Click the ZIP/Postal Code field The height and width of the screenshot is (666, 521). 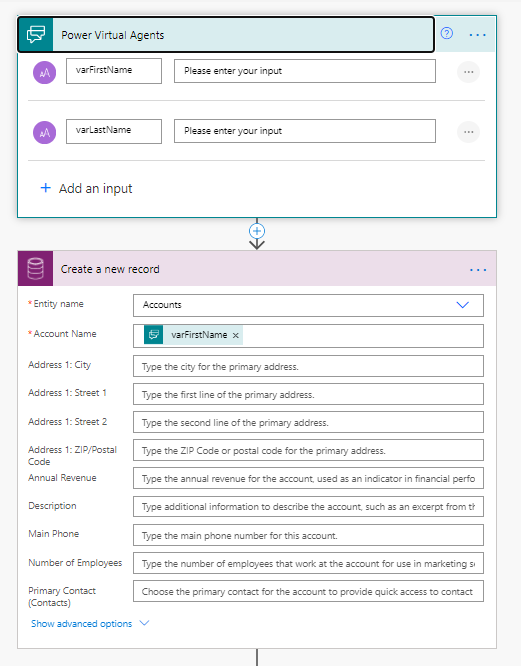(308, 450)
